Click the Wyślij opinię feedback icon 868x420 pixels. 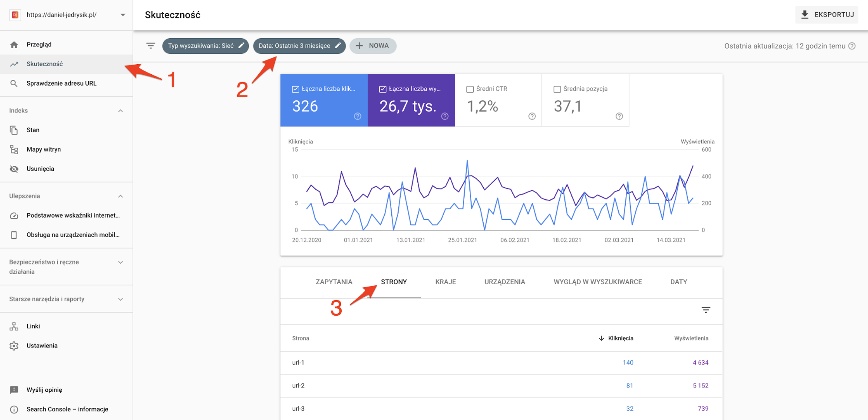[14, 390]
